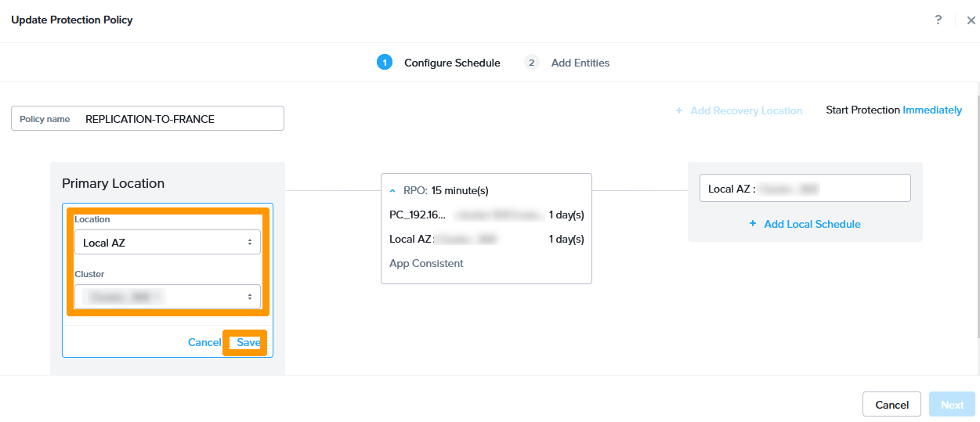Click the plus icon beside Add Local Schedule
This screenshot has height=422, width=980.
coord(753,224)
